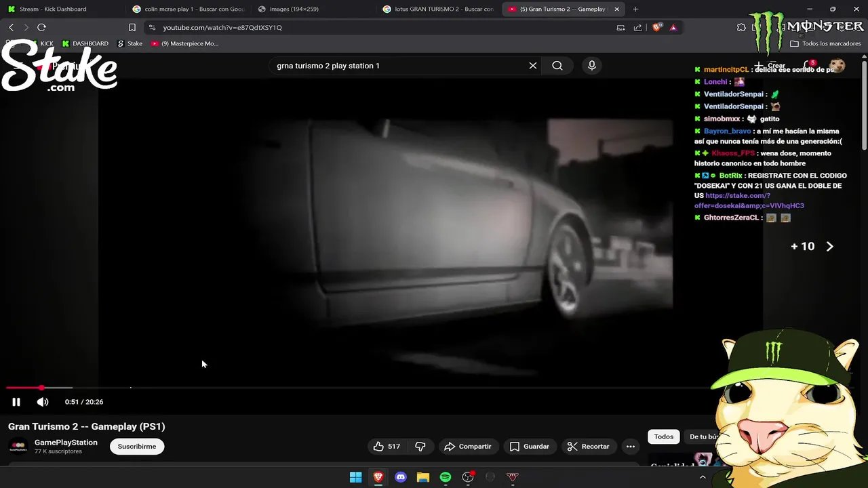Open the three-dot more actions menu
The height and width of the screenshot is (488, 868).
[631, 446]
